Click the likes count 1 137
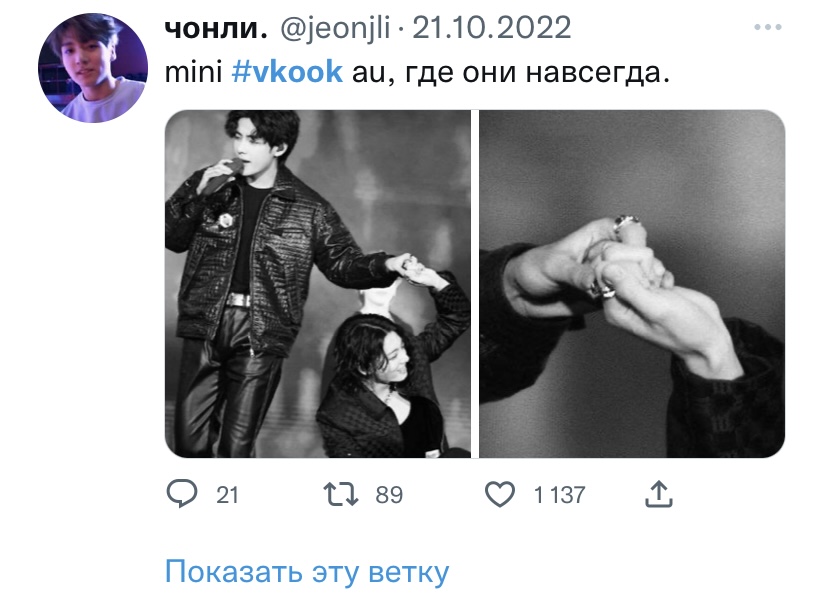 (559, 495)
